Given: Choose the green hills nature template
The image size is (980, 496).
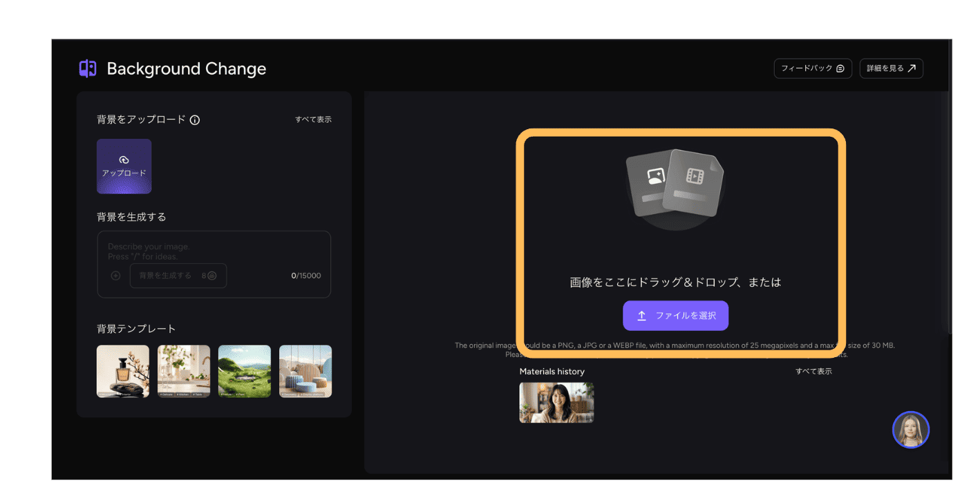Looking at the screenshot, I should pyautogui.click(x=245, y=372).
